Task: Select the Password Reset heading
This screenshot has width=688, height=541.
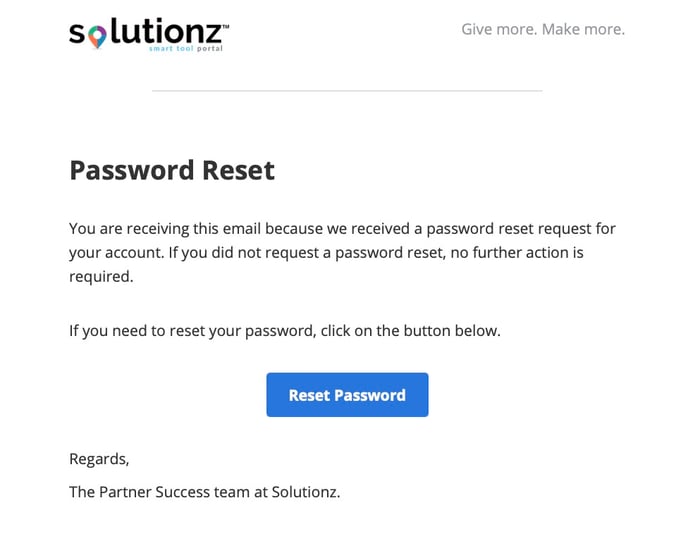Action: 172,170
